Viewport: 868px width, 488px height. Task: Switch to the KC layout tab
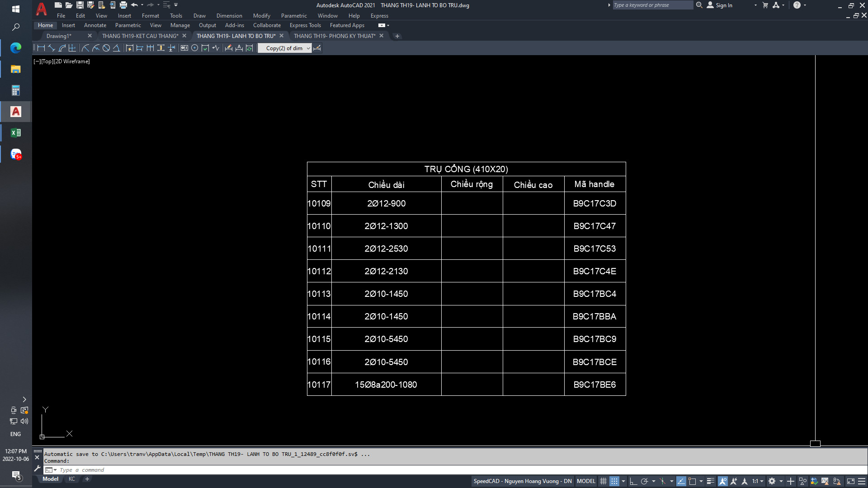[x=72, y=479]
